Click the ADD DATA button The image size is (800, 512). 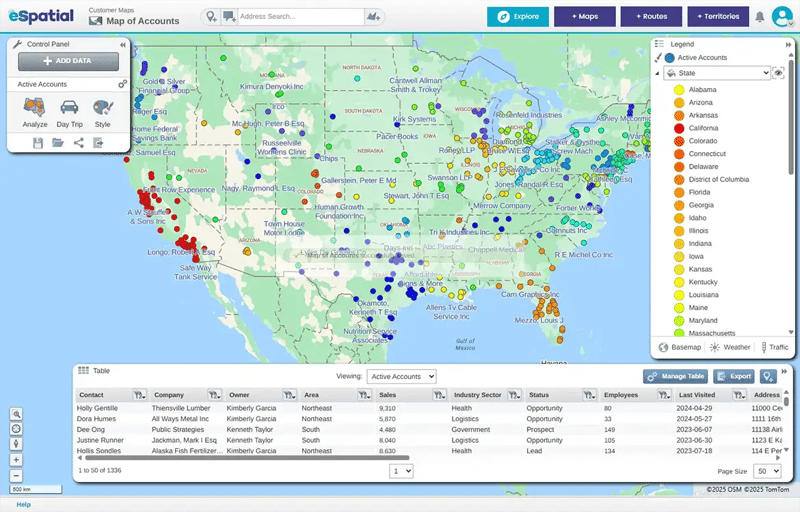pyautogui.click(x=68, y=62)
